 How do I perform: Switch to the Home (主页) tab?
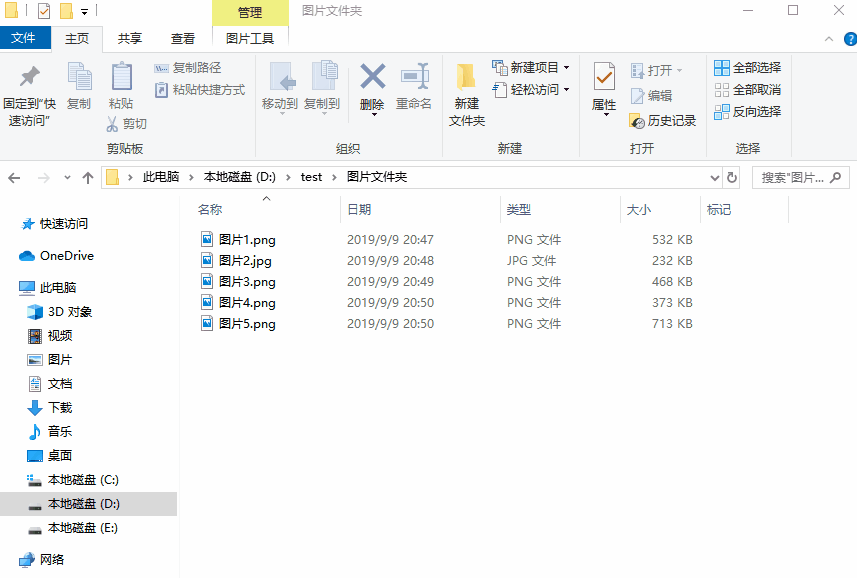pos(77,38)
